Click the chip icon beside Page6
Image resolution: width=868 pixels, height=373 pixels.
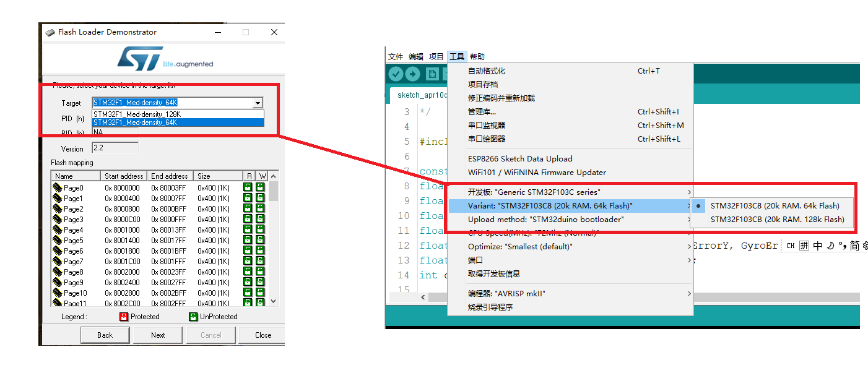tap(58, 251)
